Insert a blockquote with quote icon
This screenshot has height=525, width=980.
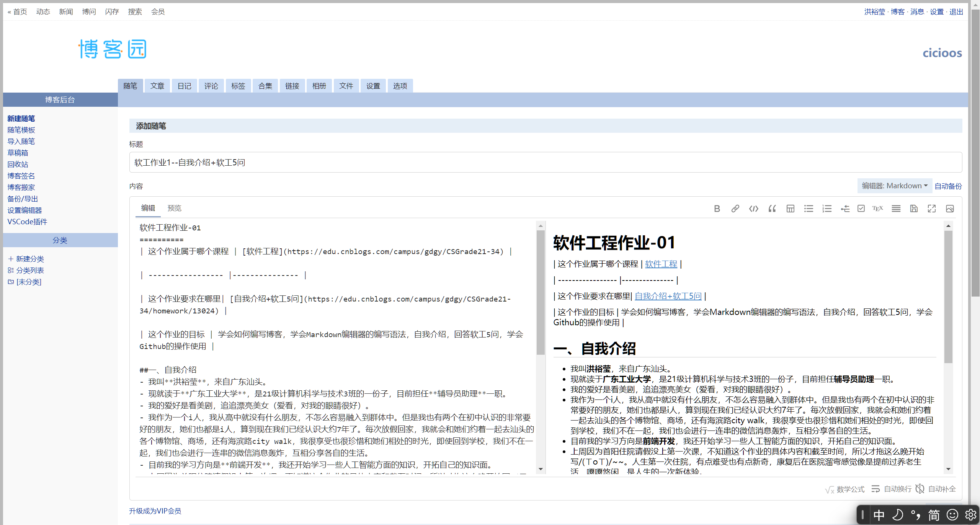pos(772,209)
